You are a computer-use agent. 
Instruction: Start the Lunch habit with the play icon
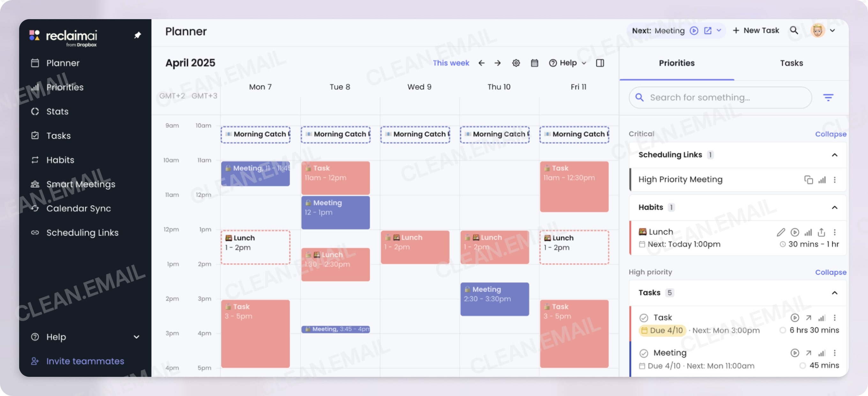click(795, 232)
